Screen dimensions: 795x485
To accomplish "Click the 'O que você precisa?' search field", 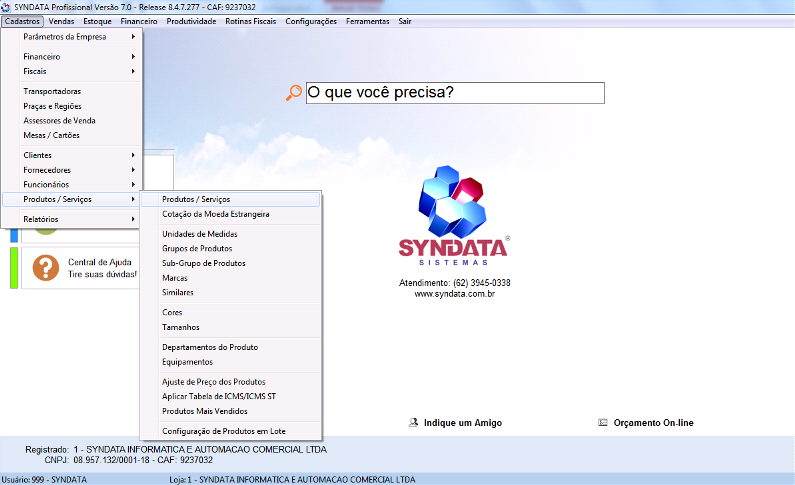I will click(x=455, y=93).
